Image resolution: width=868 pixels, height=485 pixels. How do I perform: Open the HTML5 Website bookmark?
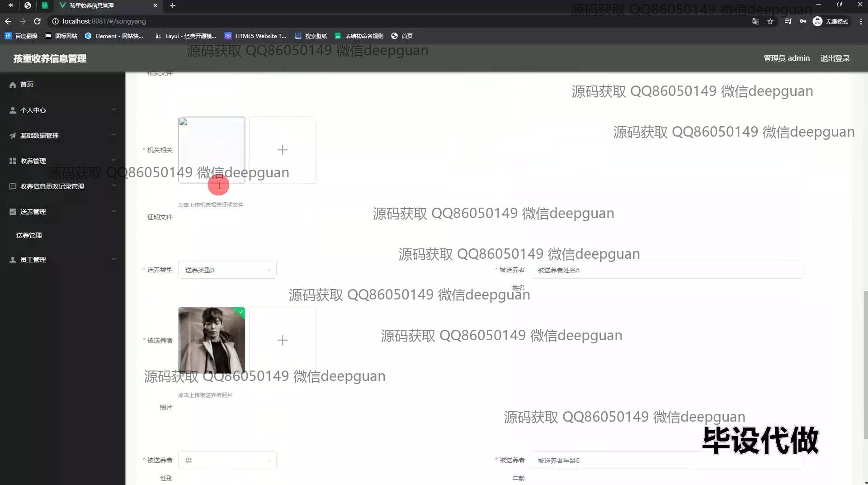(x=255, y=36)
